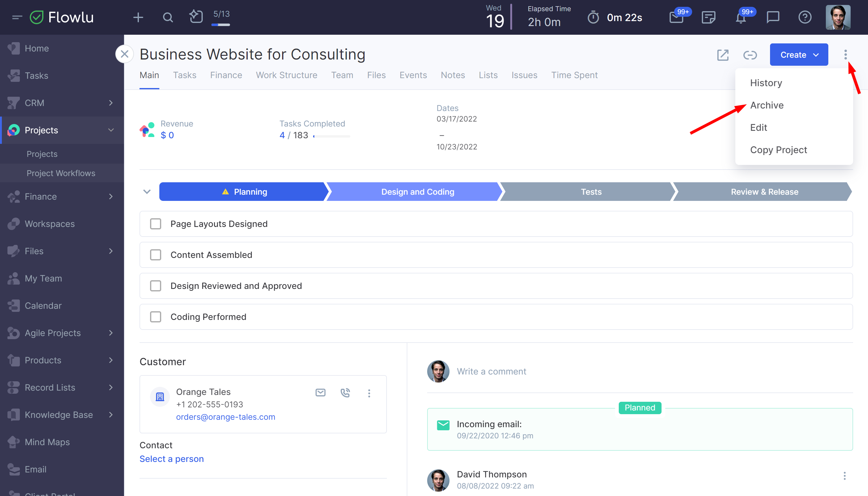The image size is (868, 496).
Task: Expand the CRM sidebar section
Action: 111,103
